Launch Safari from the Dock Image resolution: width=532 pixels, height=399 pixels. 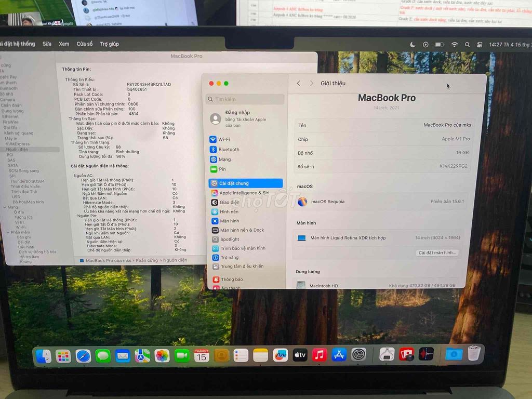pos(83,356)
